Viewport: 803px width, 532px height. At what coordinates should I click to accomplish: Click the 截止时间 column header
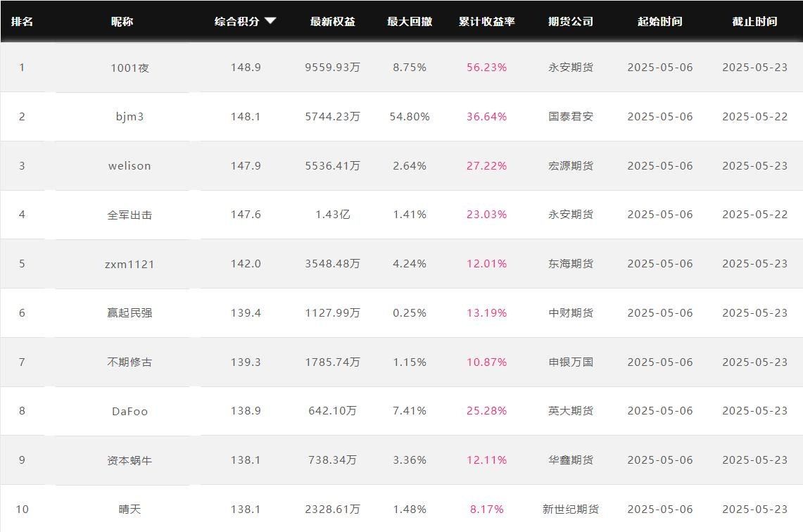click(755, 22)
